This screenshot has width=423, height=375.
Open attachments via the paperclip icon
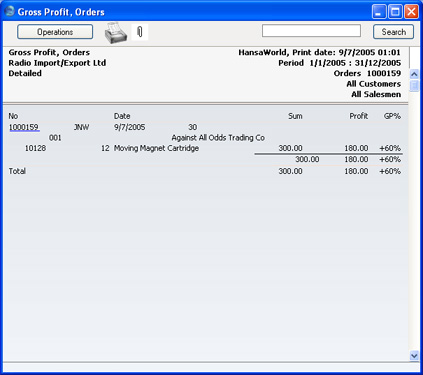140,32
